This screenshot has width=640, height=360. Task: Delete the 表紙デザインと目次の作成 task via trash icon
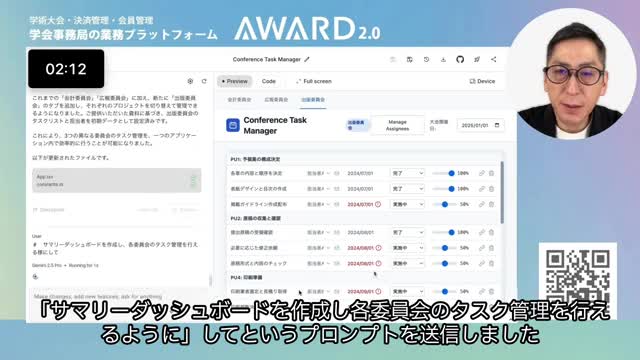(x=491, y=189)
